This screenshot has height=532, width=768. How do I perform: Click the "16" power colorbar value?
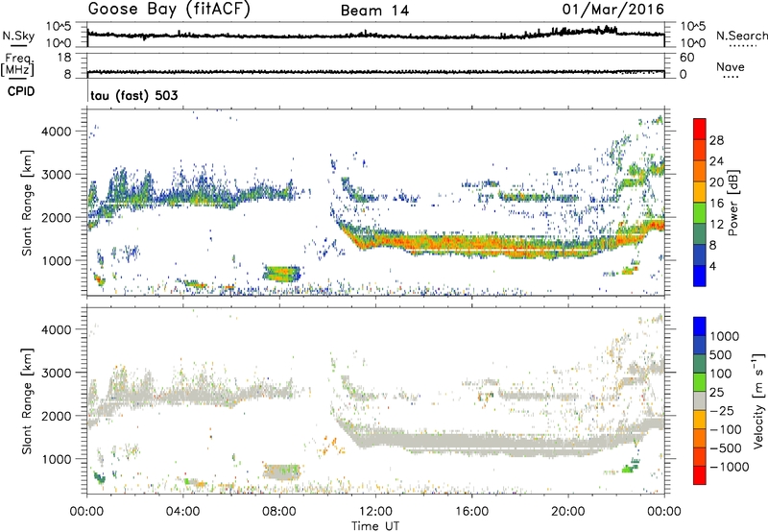(x=716, y=204)
